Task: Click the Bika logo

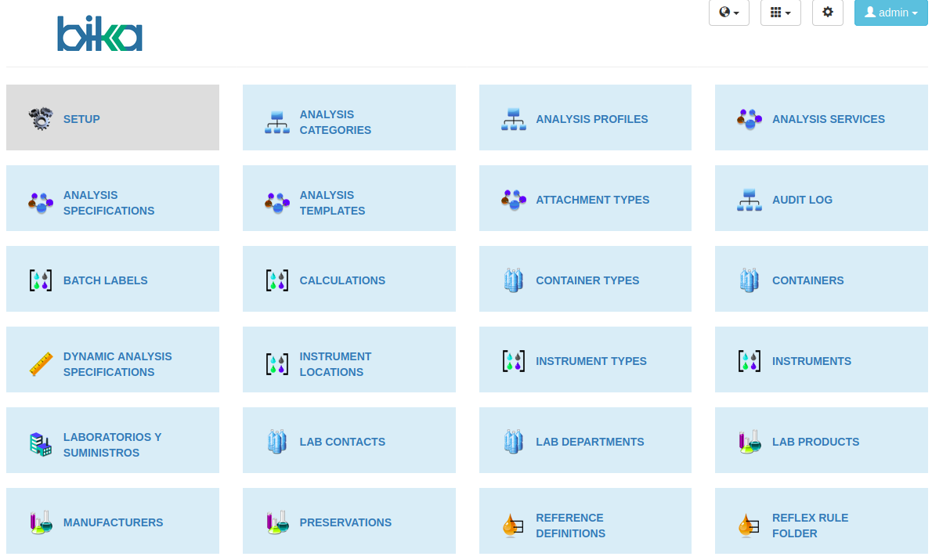Action: tap(99, 34)
